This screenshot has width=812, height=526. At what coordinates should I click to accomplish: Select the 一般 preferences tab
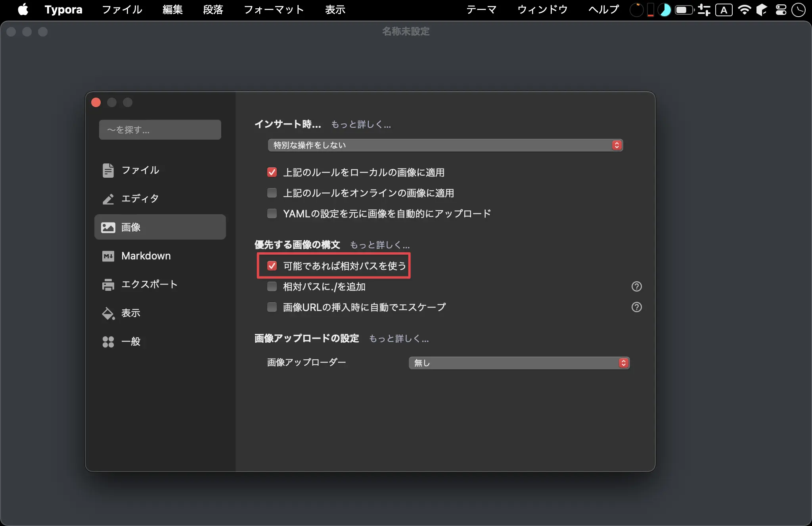160,342
